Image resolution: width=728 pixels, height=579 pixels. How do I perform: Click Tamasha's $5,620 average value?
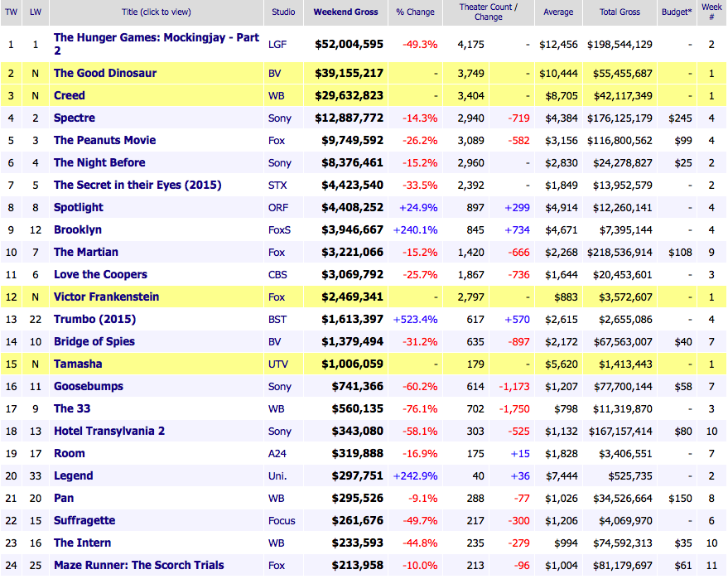coord(562,364)
